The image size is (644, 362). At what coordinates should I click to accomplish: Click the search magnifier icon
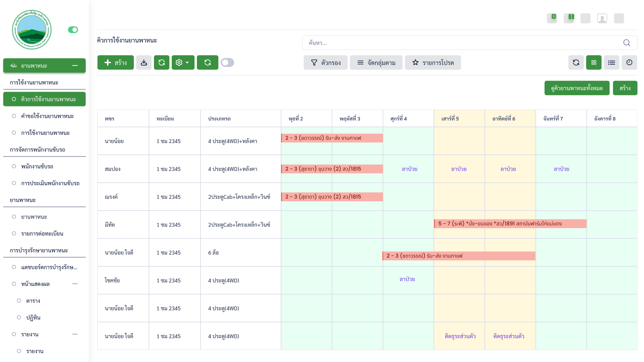click(x=626, y=43)
